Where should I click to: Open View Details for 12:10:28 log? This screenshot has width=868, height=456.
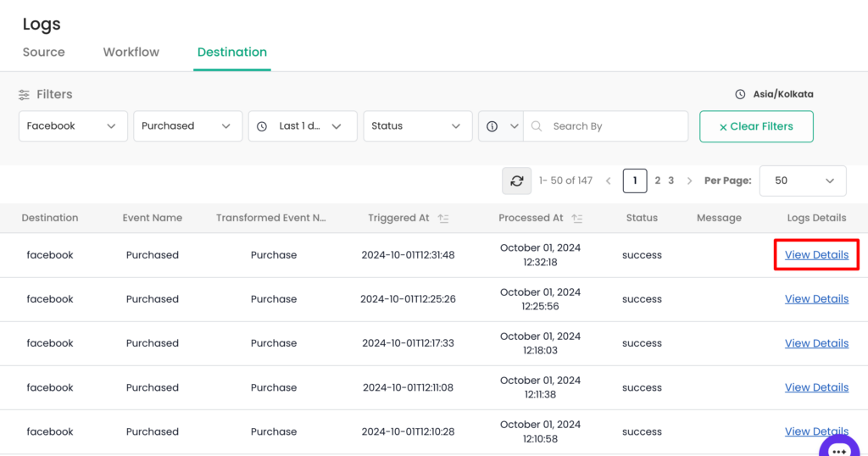816,431
